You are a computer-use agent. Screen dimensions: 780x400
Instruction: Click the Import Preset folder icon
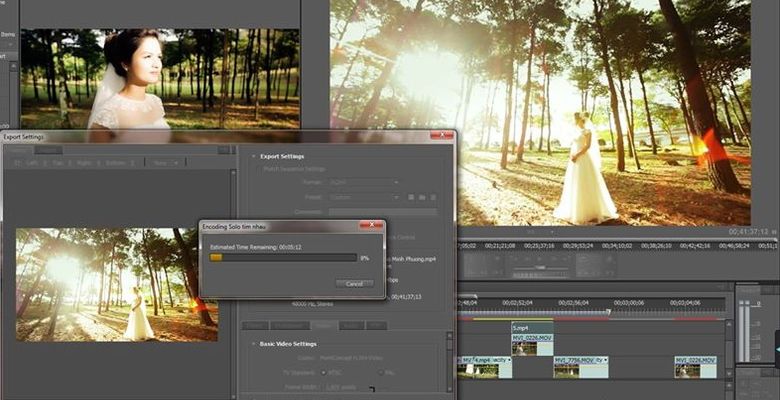tap(422, 197)
